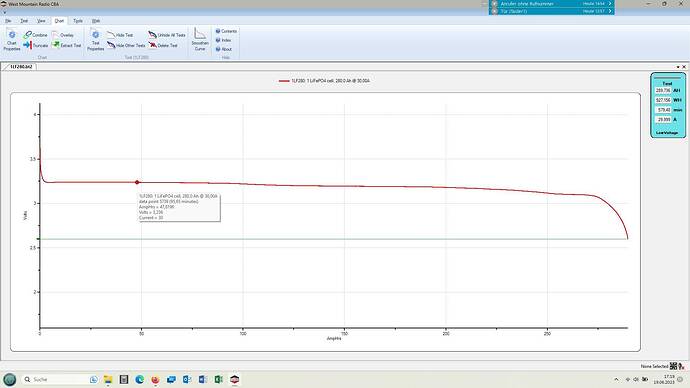Click the volume icon in system tray
The image size is (690, 388).
[x=636, y=379]
